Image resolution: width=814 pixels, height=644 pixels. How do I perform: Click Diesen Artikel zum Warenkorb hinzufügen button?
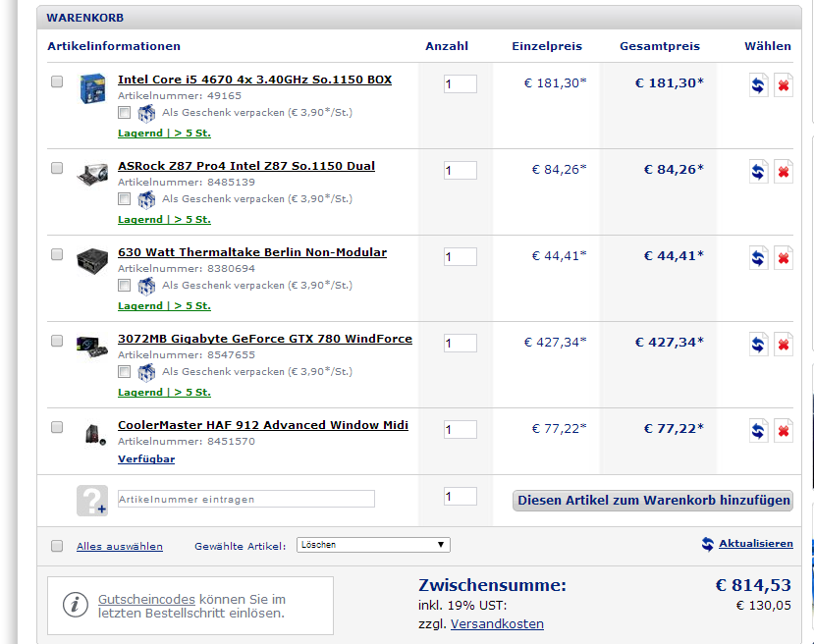coord(653,501)
